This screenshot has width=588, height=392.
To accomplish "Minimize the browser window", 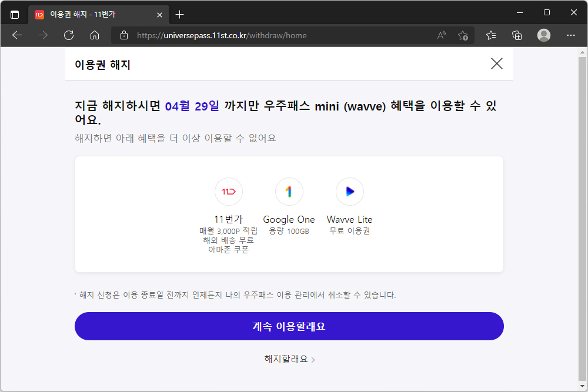I will [520, 12].
